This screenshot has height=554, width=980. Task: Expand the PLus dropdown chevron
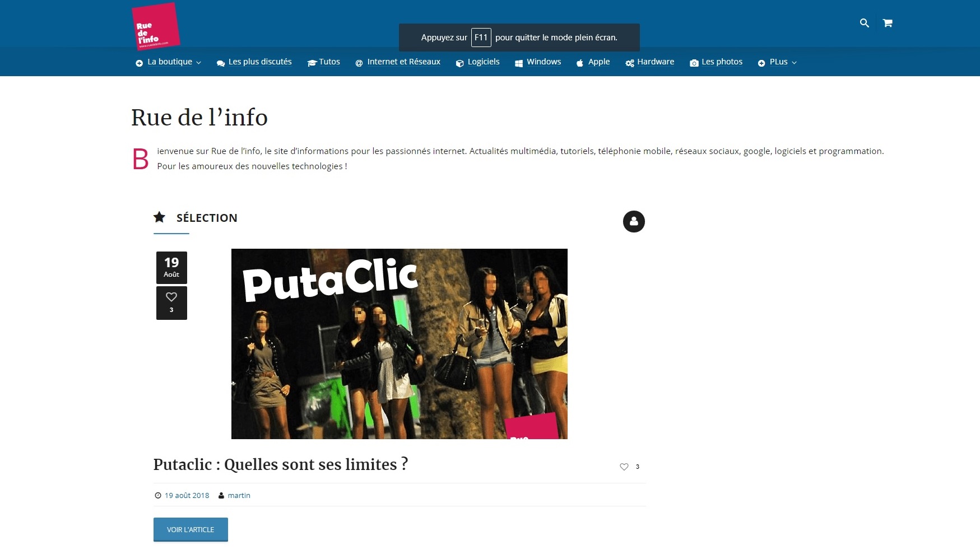click(x=794, y=63)
